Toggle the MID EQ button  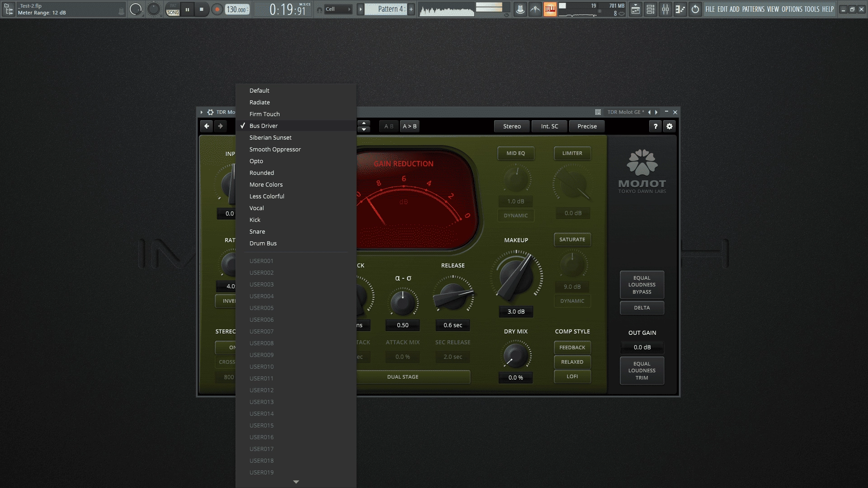(x=516, y=153)
